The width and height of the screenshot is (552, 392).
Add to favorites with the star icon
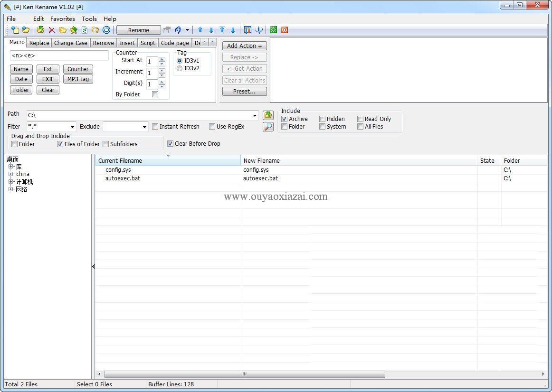click(74, 30)
